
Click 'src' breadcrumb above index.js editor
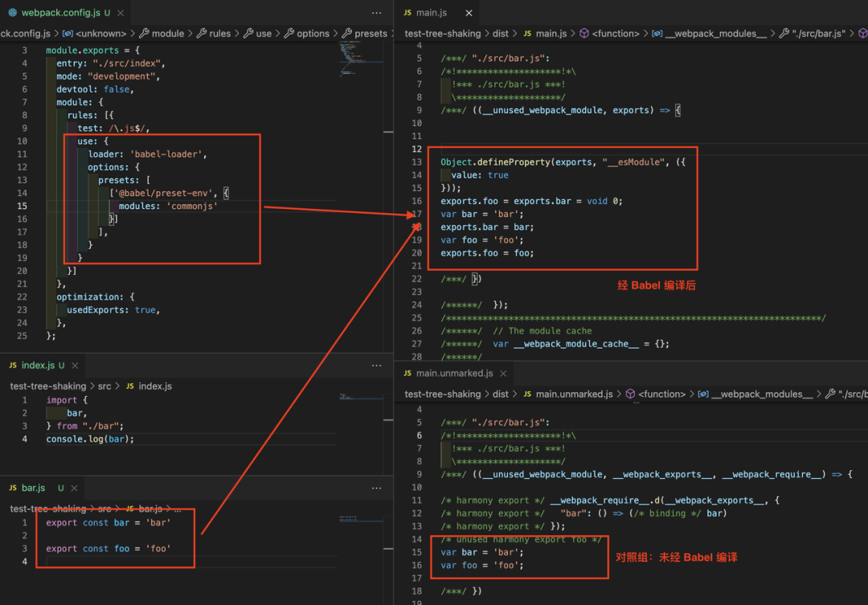(x=104, y=386)
